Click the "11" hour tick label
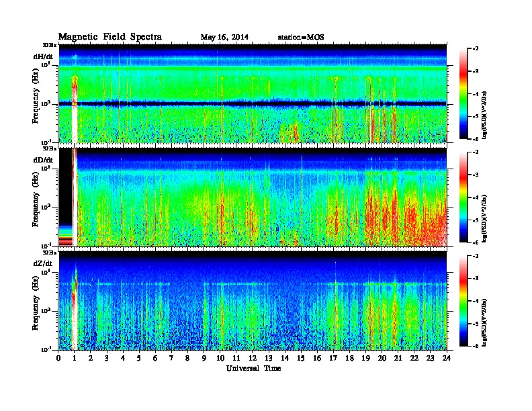Image resolution: width=532 pixels, height=411 pixels. point(236,358)
